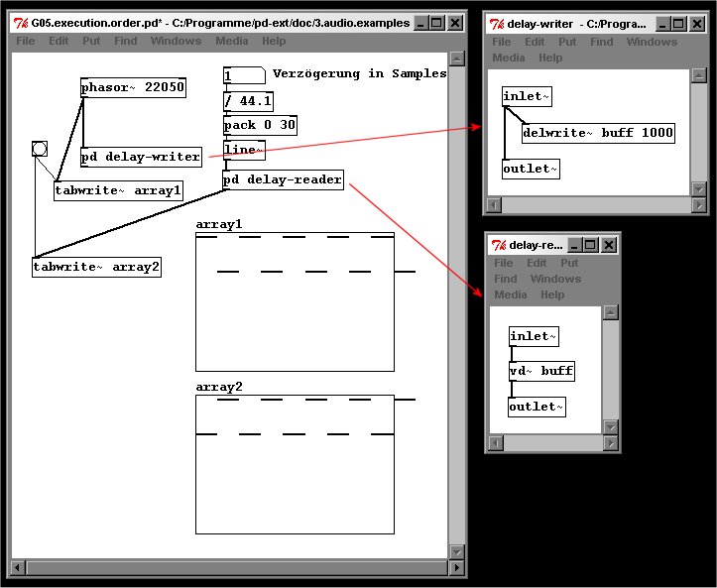Viewport: 717px width, 588px height.
Task: Click the array1 graph plot
Action: 295,301
